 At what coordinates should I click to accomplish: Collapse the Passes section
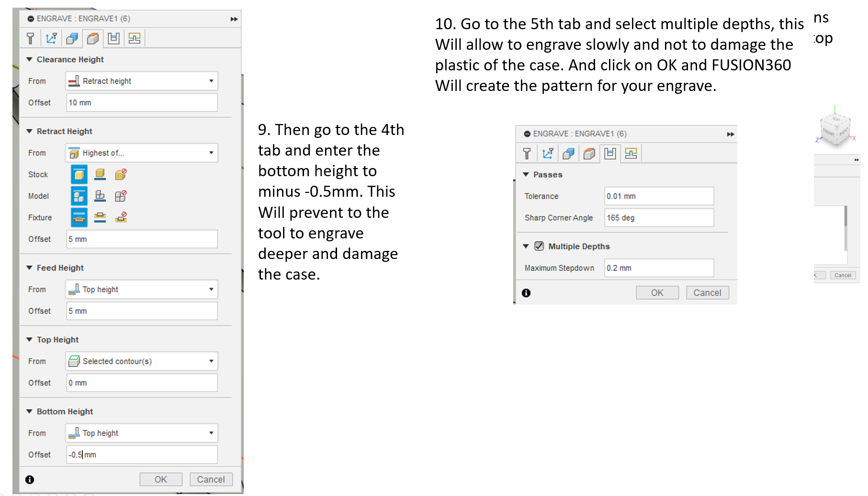coord(526,174)
